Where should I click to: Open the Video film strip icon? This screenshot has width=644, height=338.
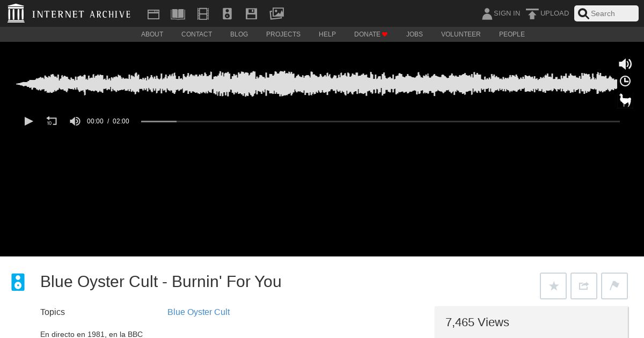coord(203,14)
